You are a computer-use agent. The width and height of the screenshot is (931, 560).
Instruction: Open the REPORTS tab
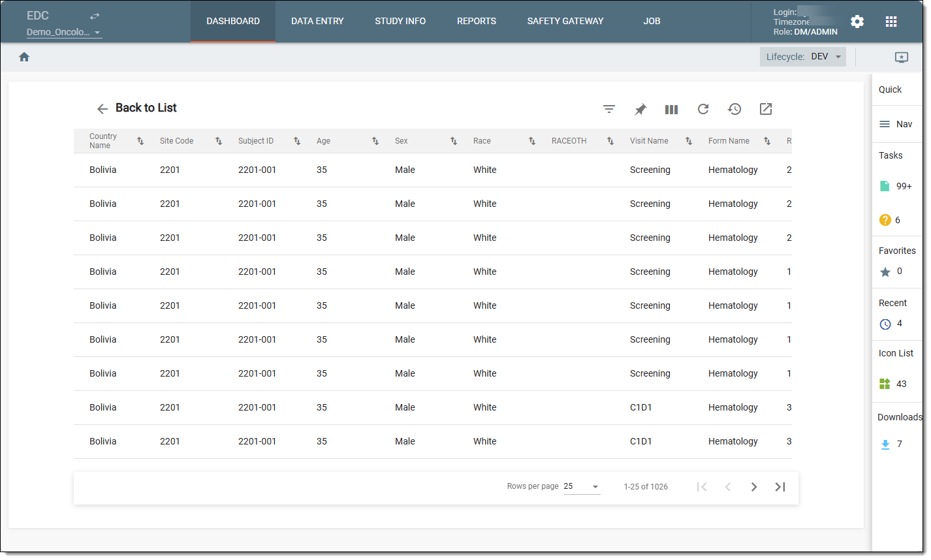coord(477,22)
